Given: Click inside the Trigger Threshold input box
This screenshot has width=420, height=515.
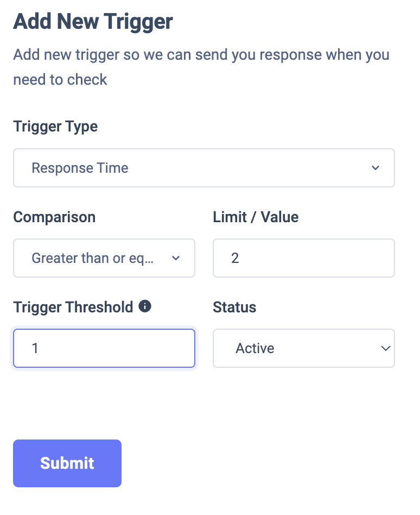Looking at the screenshot, I should coord(104,348).
